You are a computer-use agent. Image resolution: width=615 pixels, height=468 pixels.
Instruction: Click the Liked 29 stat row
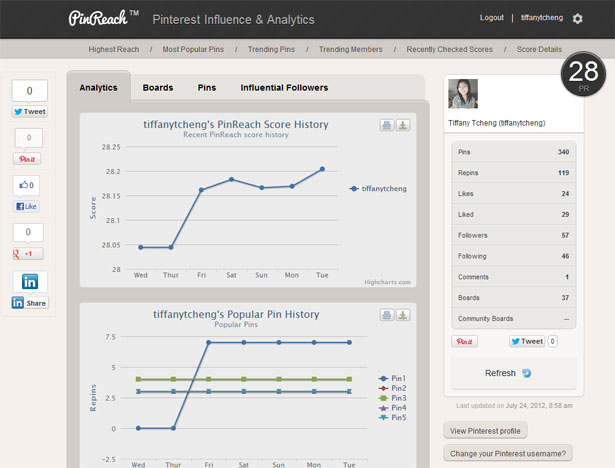tap(513, 214)
